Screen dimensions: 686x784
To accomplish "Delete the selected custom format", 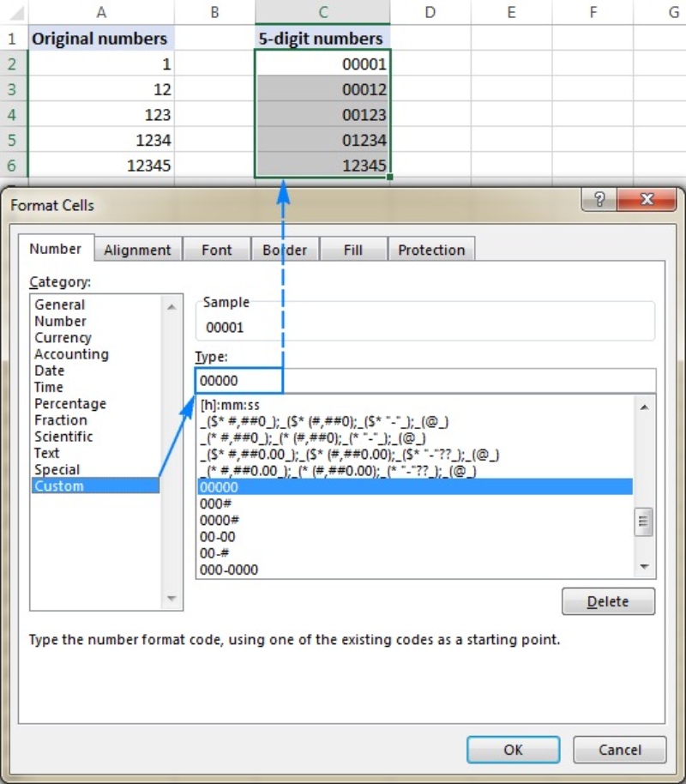I will [x=608, y=601].
